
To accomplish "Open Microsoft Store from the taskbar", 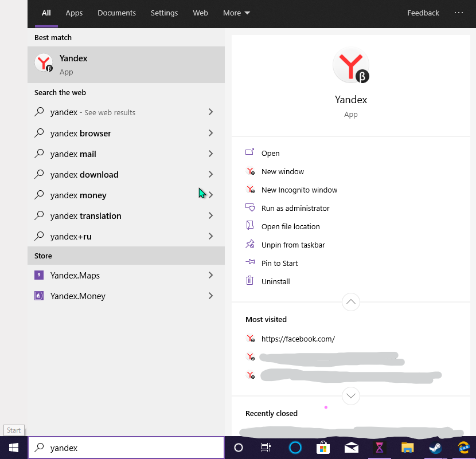I will [x=323, y=448].
